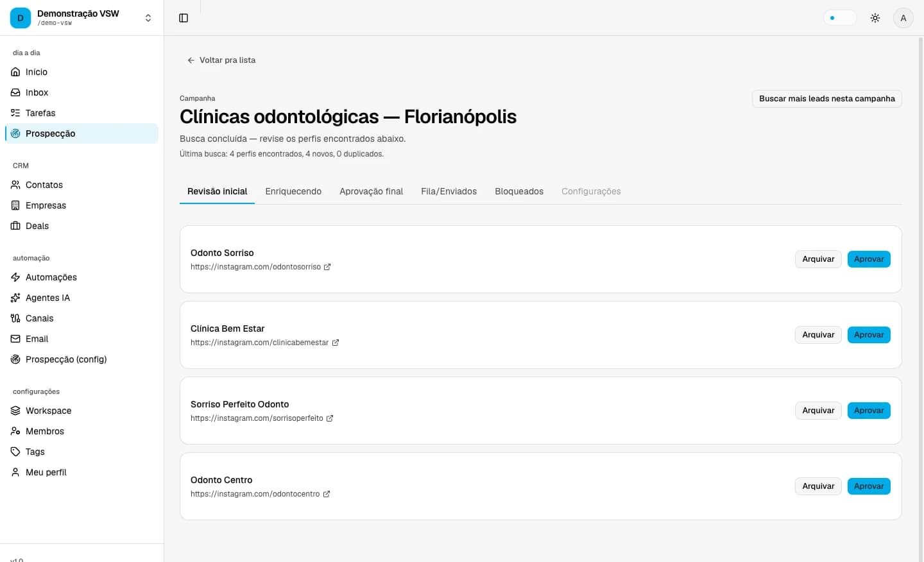Viewport: 924px width, 562px height.
Task: Approve the Clínica Bem Estar lead
Action: click(x=869, y=335)
